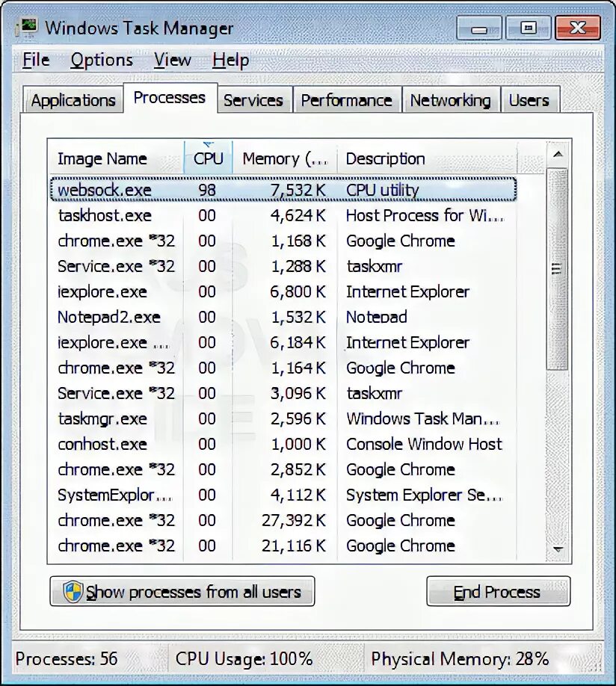Click the scrollbar up arrow

pos(558,154)
